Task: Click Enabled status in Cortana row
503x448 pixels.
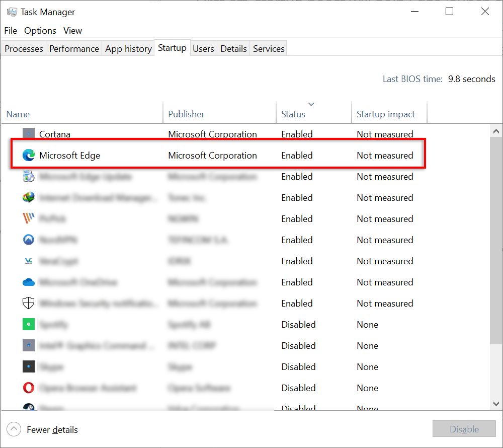Action: click(x=297, y=134)
